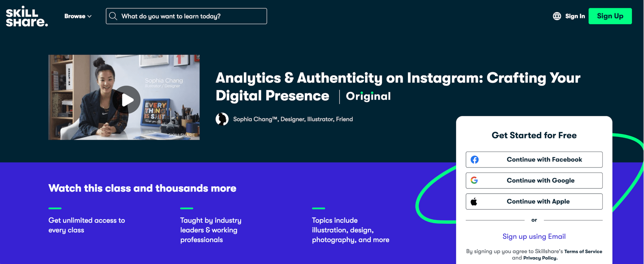Click the Sign In link
The width and height of the screenshot is (644, 264).
(x=575, y=16)
